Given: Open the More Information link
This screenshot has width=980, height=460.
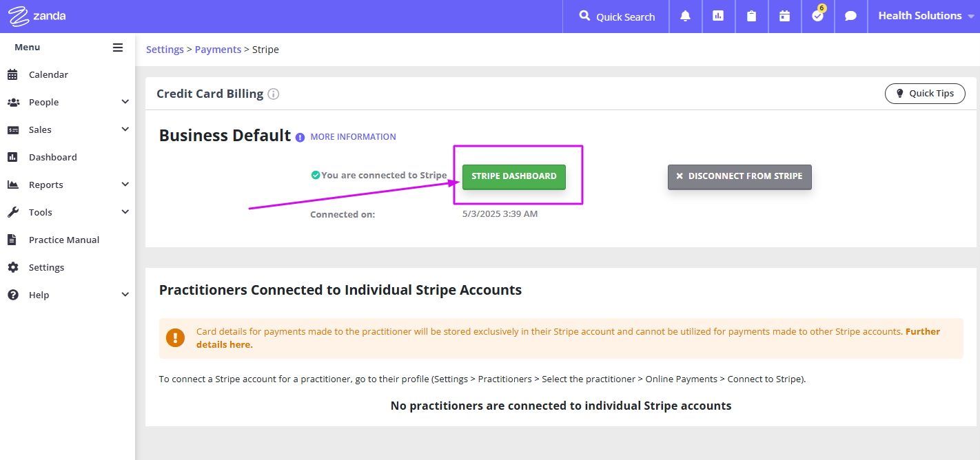Looking at the screenshot, I should click(353, 137).
